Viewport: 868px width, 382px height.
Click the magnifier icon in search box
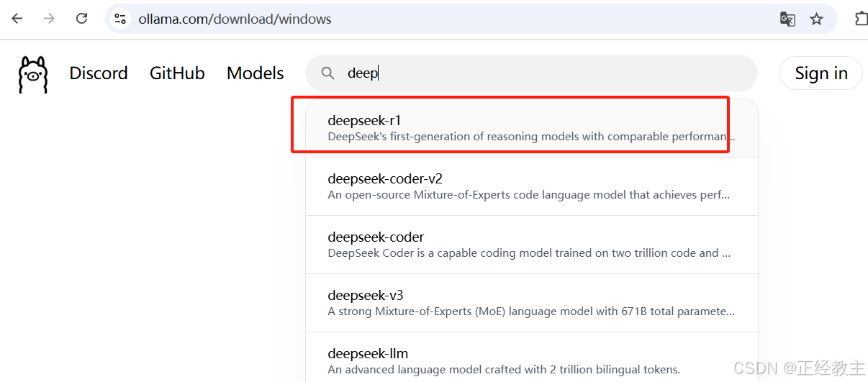[328, 73]
